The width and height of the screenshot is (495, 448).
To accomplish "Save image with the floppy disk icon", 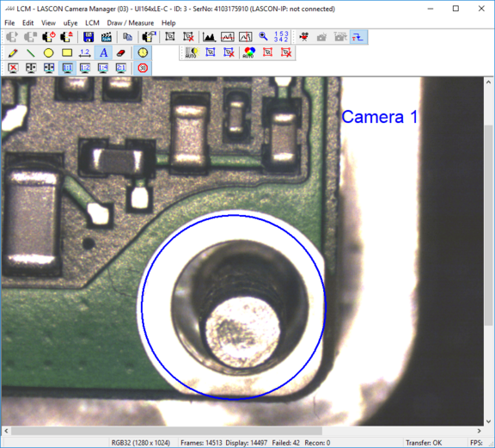I will click(89, 37).
